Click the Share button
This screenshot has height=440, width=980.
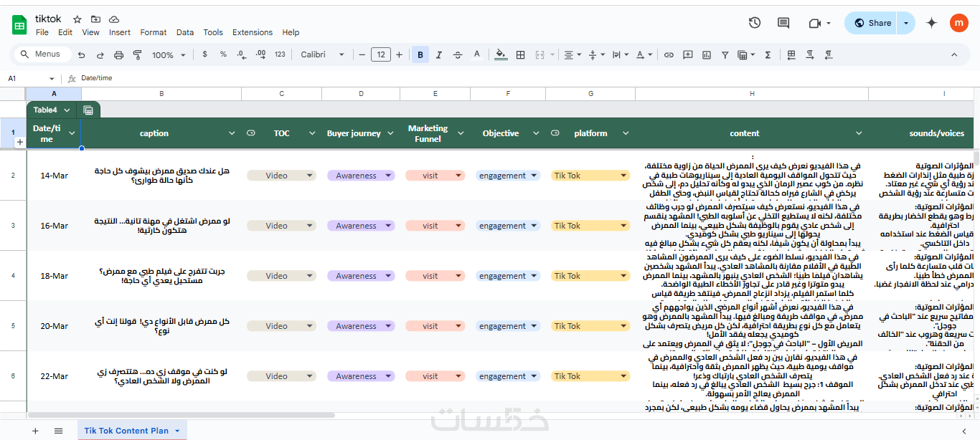click(x=872, y=23)
